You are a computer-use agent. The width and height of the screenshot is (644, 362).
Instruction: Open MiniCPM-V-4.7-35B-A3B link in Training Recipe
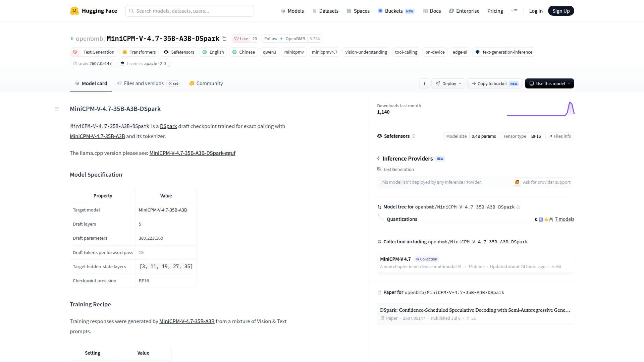[x=187, y=321]
